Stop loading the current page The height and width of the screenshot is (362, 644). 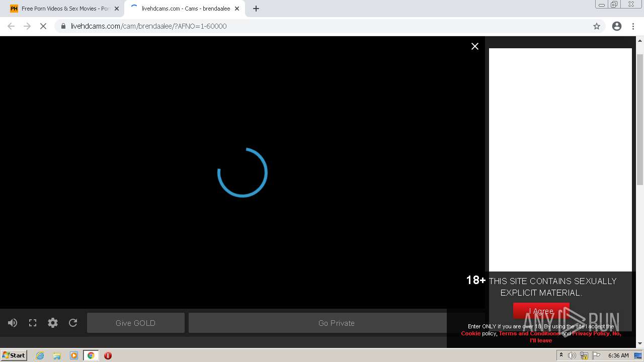click(x=43, y=26)
